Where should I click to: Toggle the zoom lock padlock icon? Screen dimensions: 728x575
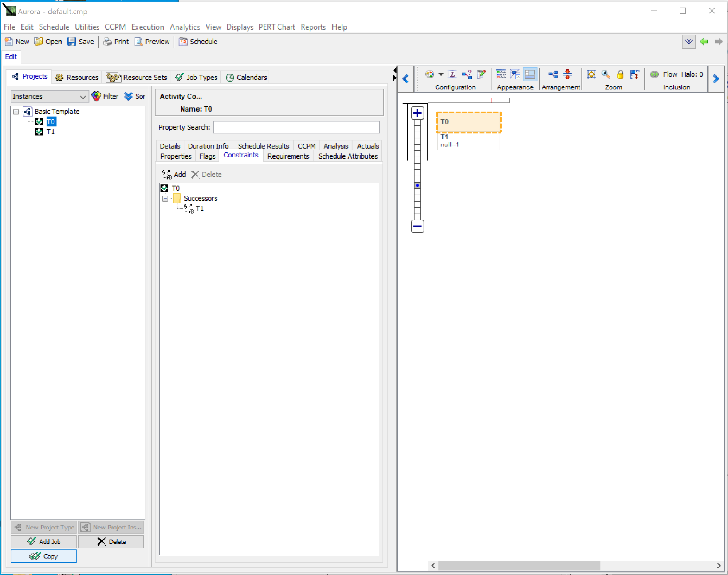620,74
